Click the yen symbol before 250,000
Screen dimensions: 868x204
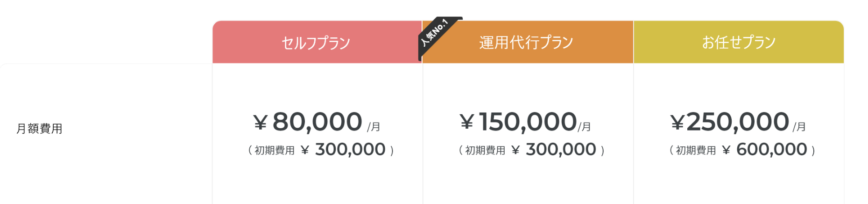[677, 123]
